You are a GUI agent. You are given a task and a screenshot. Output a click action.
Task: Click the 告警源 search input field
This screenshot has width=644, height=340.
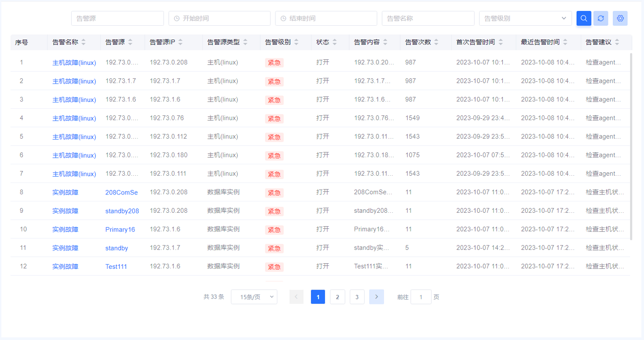click(117, 18)
